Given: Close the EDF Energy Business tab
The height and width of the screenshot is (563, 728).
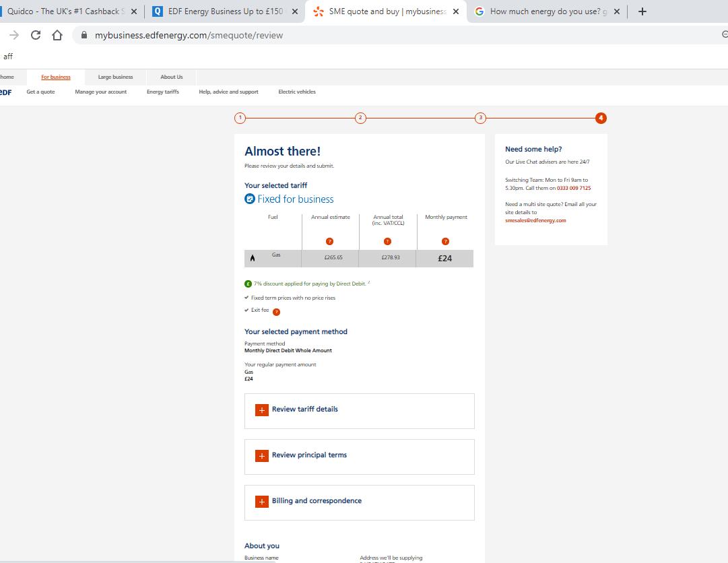Looking at the screenshot, I should (x=295, y=11).
